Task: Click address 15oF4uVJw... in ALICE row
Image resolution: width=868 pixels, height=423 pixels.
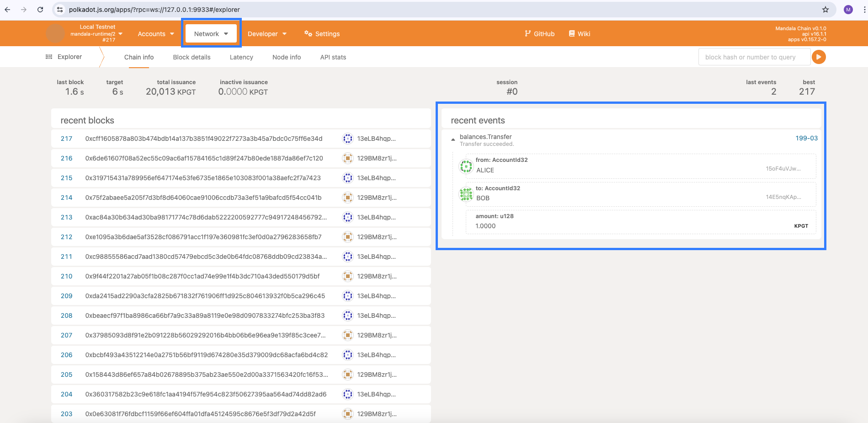Action: tap(783, 169)
